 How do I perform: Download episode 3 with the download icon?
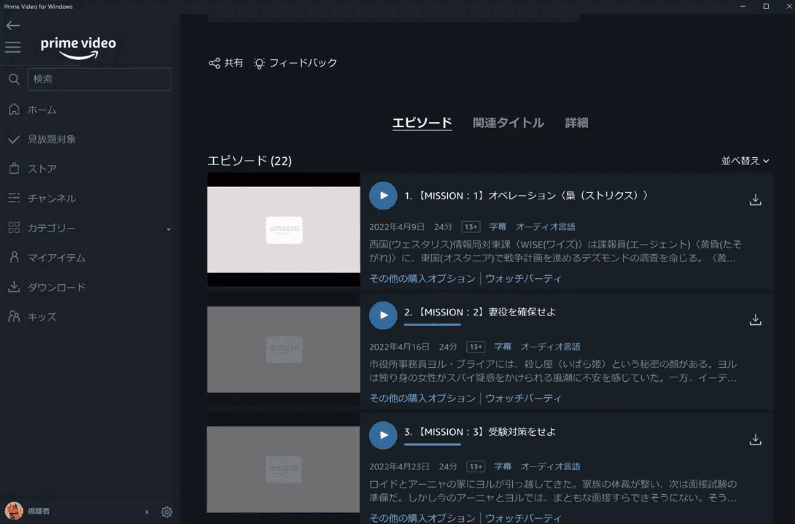[755, 439]
